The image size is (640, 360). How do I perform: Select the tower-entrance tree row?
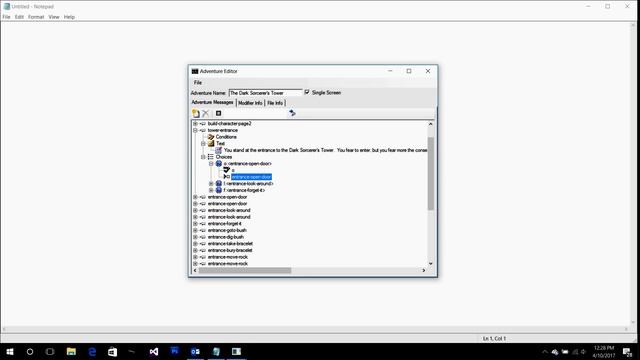coord(223,130)
